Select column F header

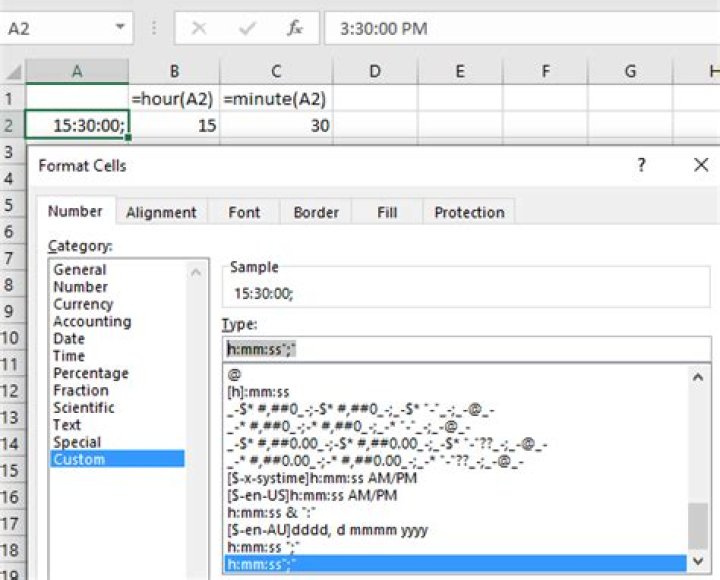coord(545,71)
